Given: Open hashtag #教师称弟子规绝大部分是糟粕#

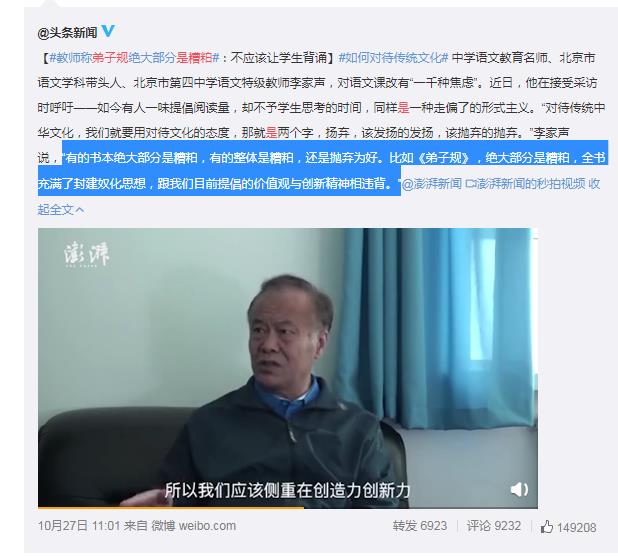Looking at the screenshot, I should (134, 58).
